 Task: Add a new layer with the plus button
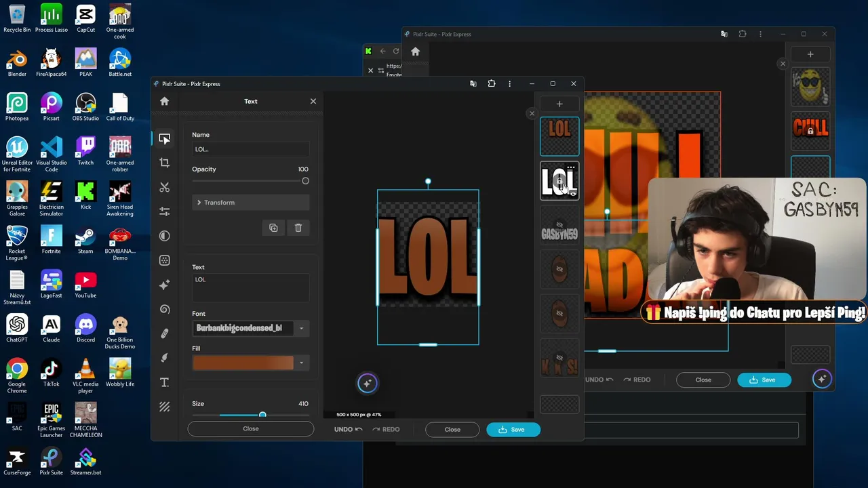559,104
